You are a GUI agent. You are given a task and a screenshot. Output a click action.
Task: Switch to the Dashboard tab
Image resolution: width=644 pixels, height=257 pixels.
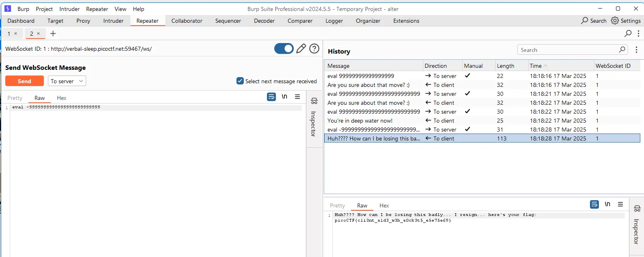point(21,21)
